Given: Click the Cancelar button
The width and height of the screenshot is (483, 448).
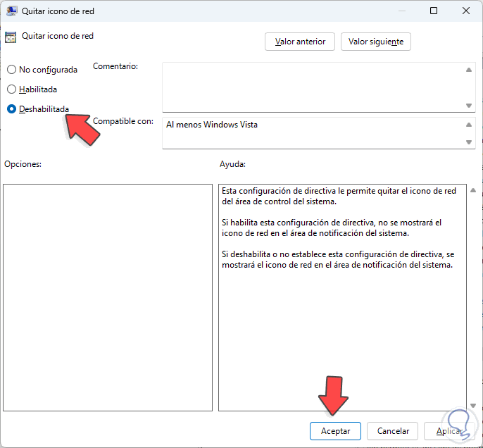Looking at the screenshot, I should (392, 431).
